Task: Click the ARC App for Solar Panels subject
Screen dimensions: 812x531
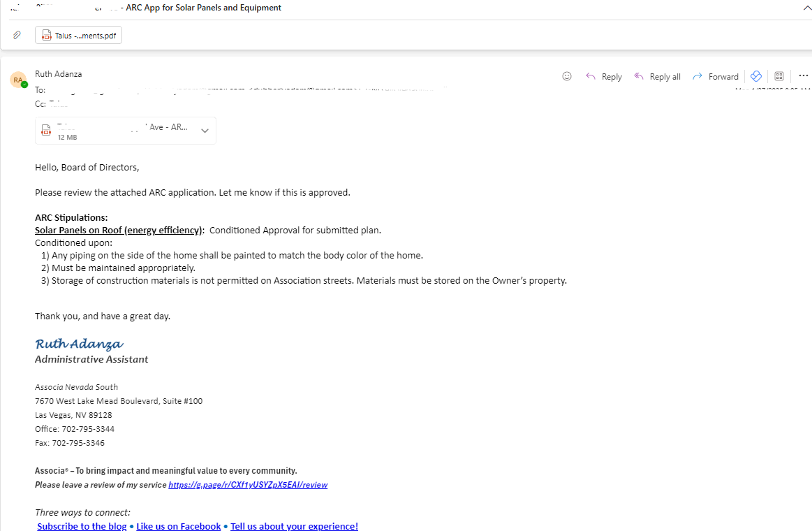Action: [203, 8]
